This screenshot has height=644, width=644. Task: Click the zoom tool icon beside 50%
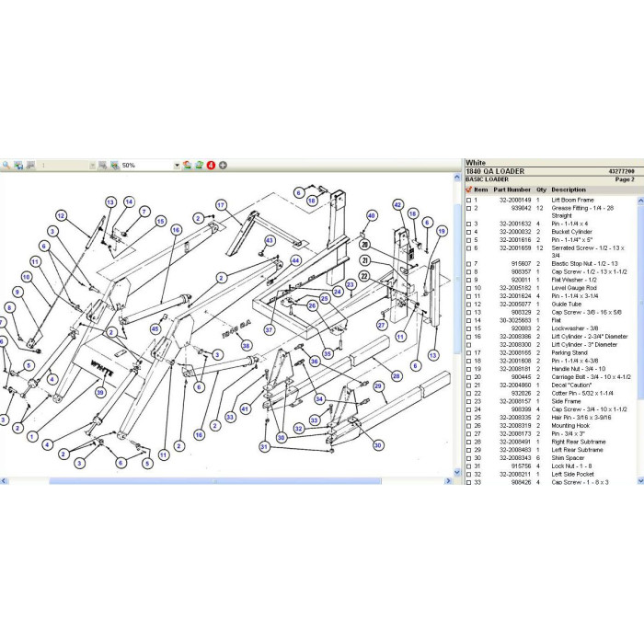(x=115, y=165)
